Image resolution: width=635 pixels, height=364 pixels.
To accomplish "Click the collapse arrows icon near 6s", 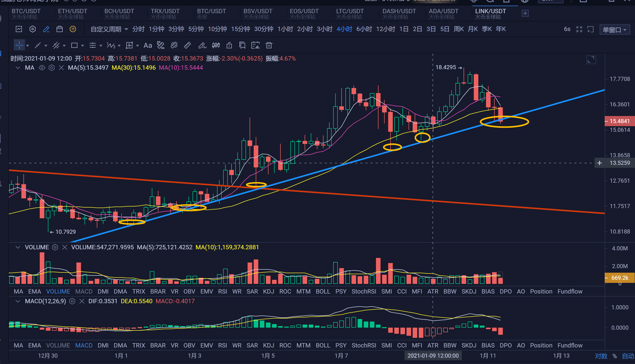I will (579, 29).
